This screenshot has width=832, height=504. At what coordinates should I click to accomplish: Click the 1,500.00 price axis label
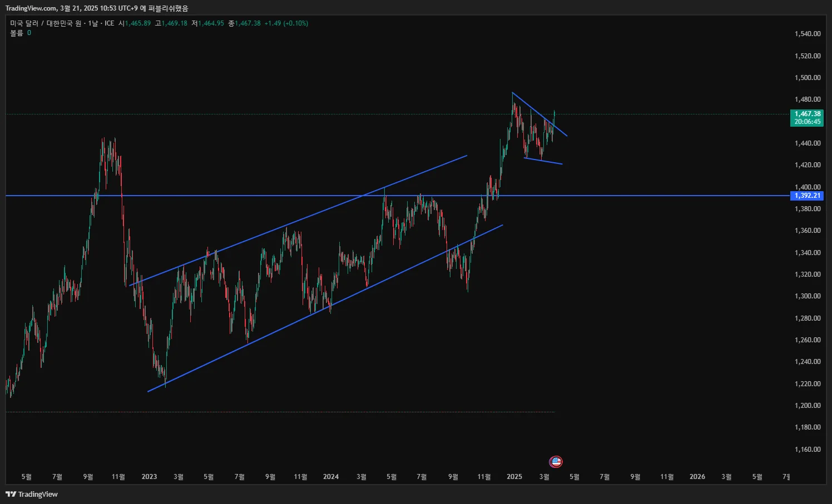point(808,78)
